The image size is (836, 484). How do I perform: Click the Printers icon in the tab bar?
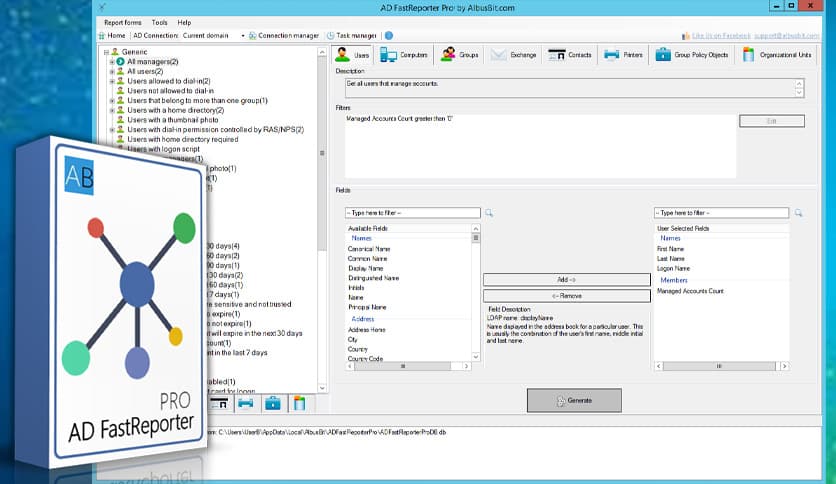610,55
